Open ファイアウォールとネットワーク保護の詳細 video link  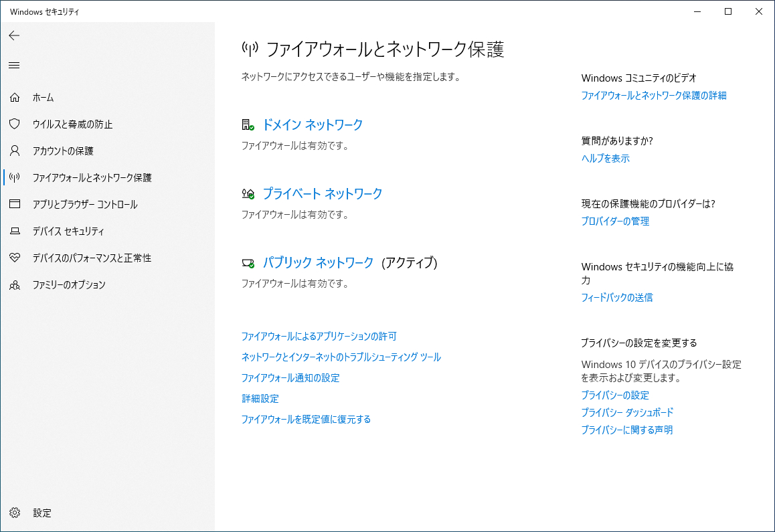pos(654,96)
